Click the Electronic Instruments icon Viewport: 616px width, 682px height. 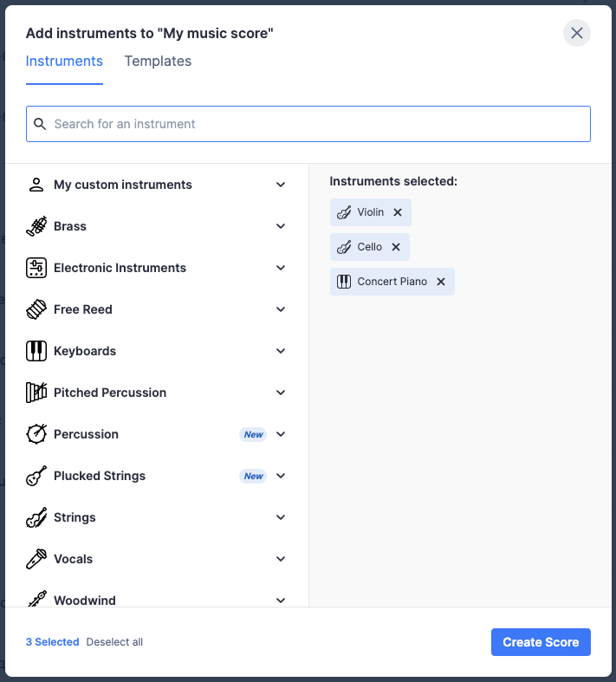36,268
